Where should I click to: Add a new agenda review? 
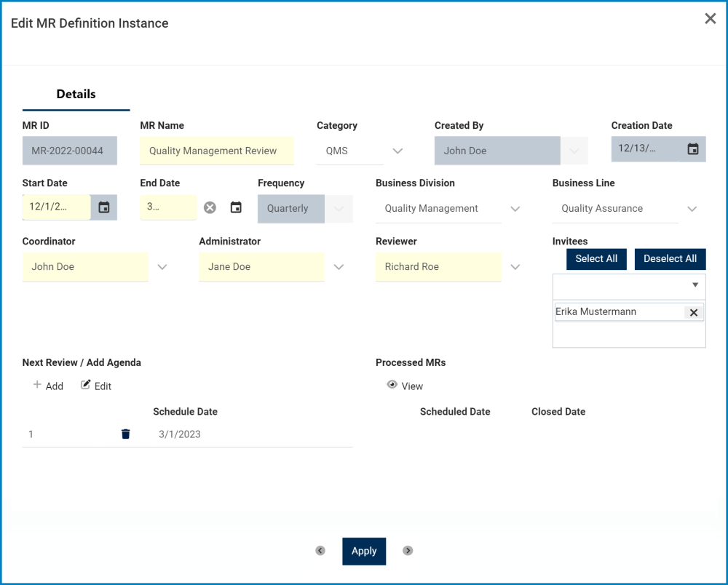coord(48,386)
